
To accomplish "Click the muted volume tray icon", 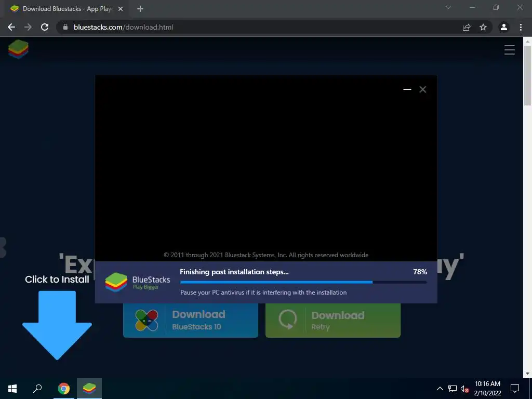I will click(x=464, y=389).
